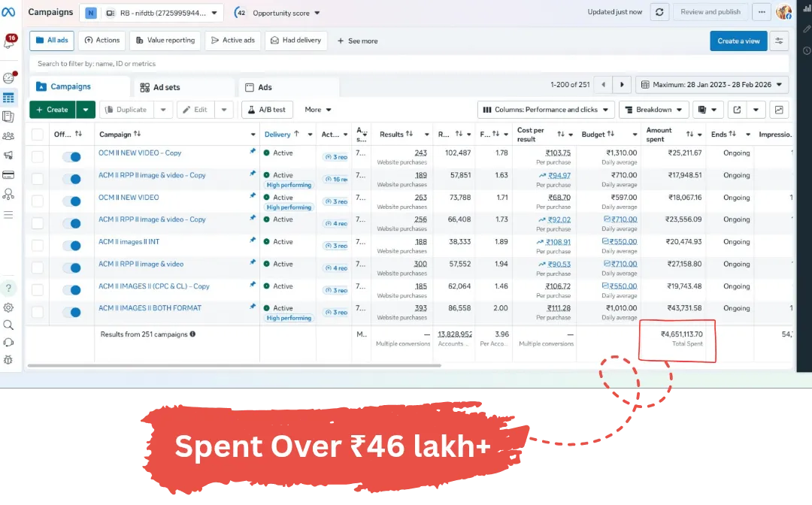Select All ads view
This screenshot has height=505, width=812.
pyautogui.click(x=52, y=41)
